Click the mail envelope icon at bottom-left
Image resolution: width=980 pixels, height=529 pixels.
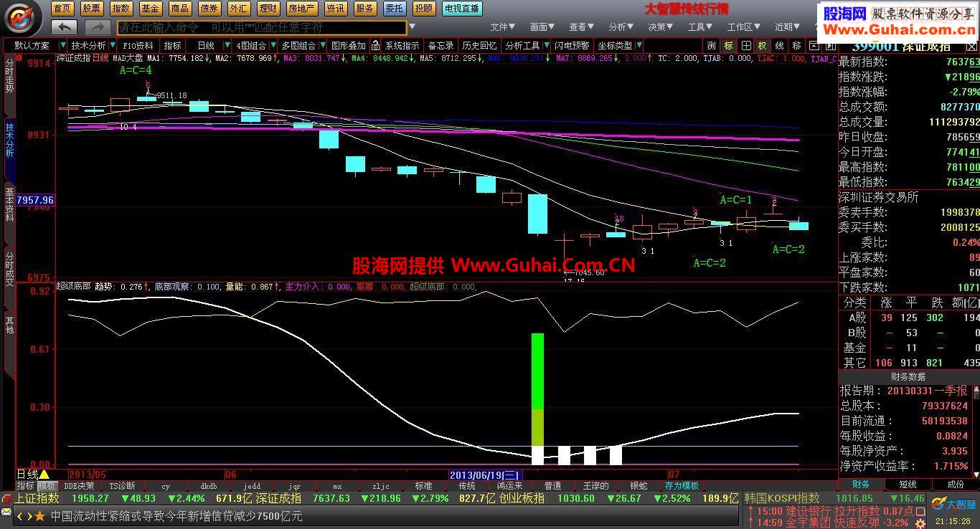click(x=6, y=512)
